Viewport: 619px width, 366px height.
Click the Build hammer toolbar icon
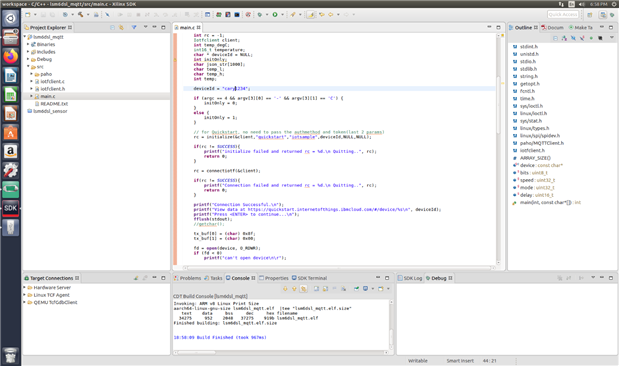point(81,15)
